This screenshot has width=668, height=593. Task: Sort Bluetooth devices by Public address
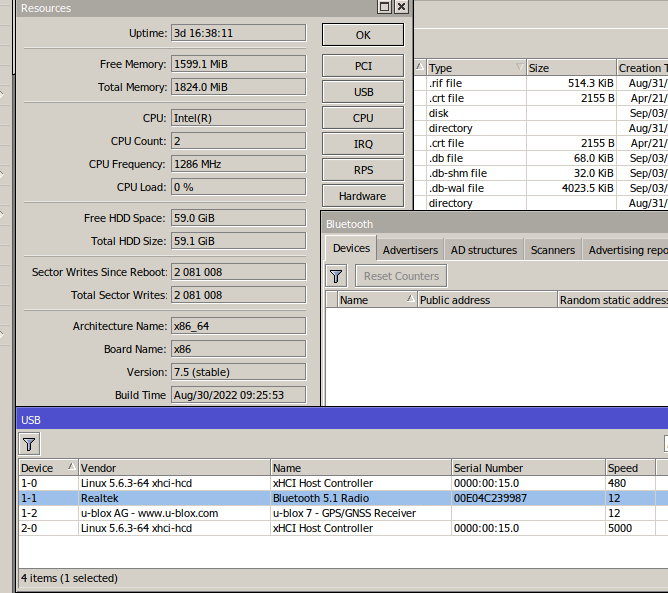click(487, 300)
